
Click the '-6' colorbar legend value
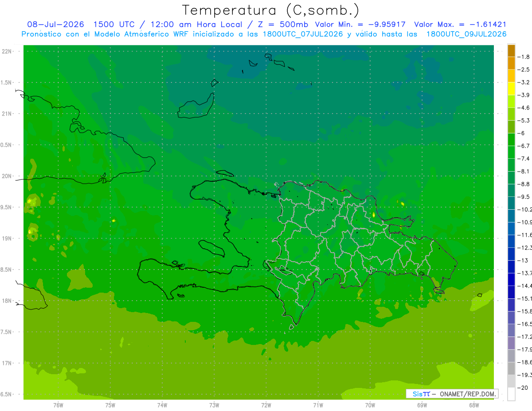click(x=521, y=133)
